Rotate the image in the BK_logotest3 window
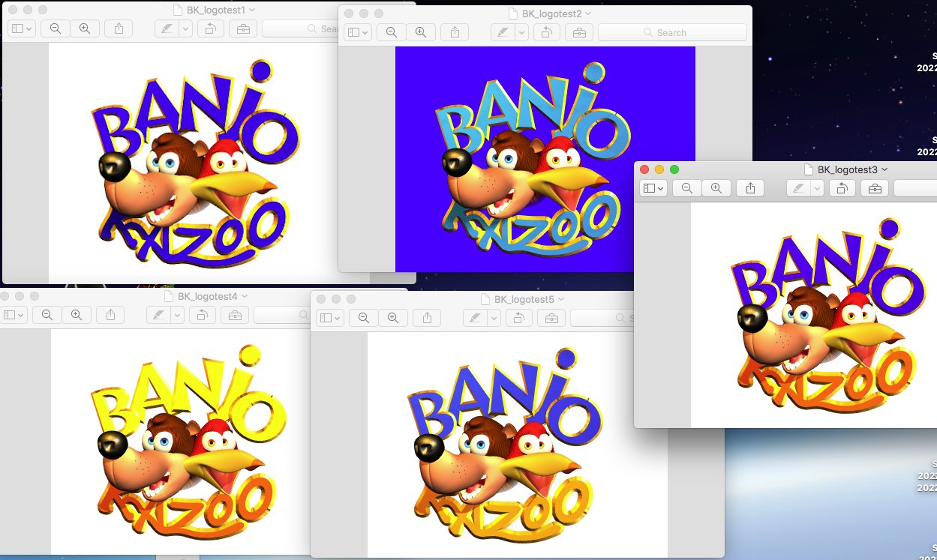The height and width of the screenshot is (560, 937). tap(843, 188)
